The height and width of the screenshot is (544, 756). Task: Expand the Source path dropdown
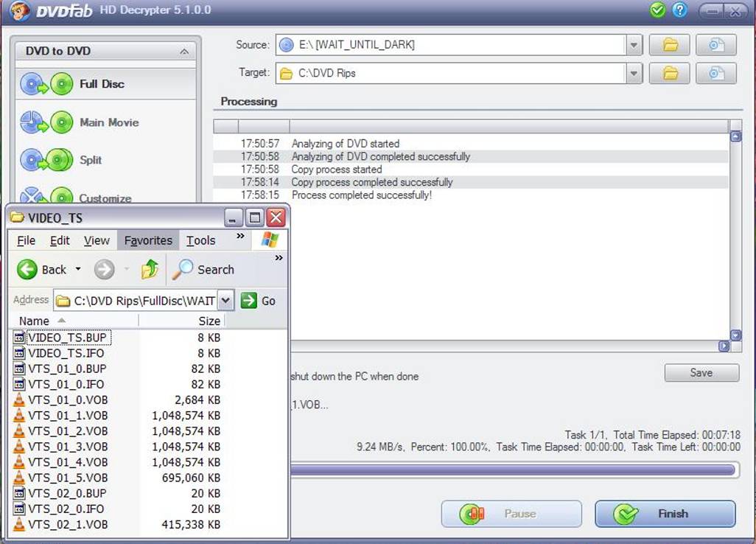(x=634, y=45)
